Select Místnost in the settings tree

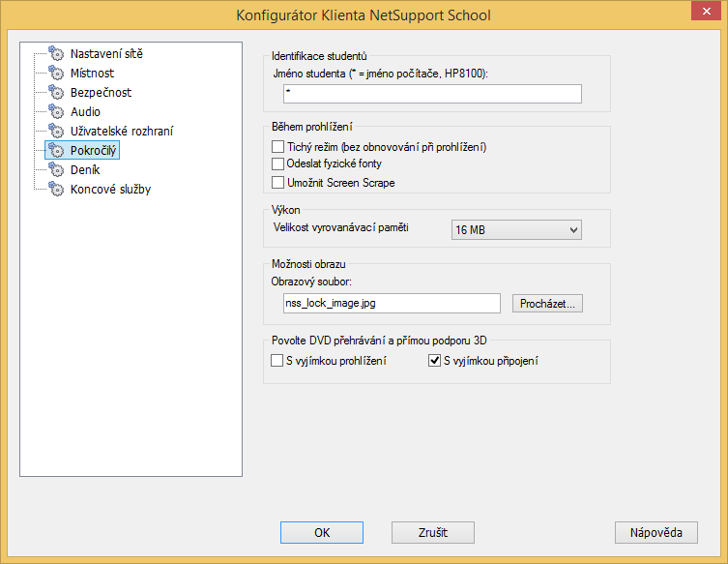tap(92, 73)
